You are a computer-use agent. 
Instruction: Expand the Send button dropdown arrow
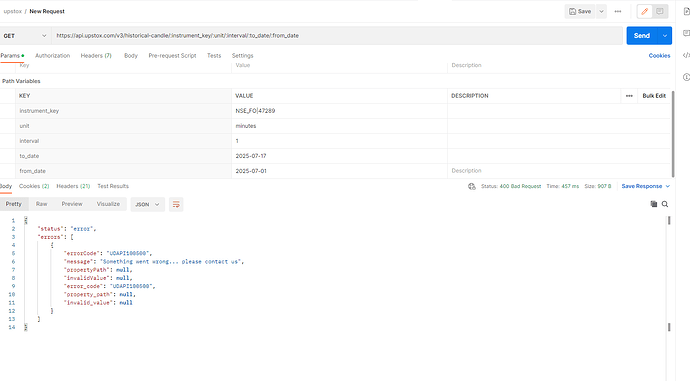tap(664, 36)
